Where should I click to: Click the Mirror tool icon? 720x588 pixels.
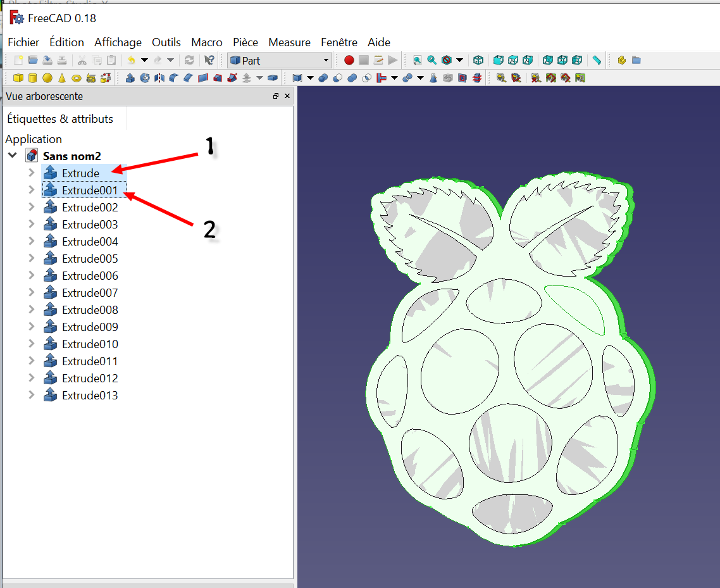159,78
